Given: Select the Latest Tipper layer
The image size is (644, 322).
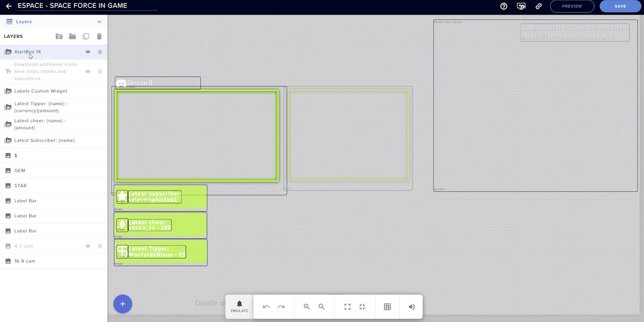Looking at the screenshot, I should click(x=53, y=107).
